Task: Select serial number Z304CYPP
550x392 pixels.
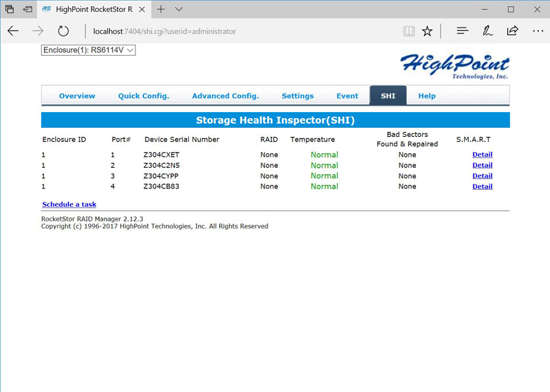Action: (x=161, y=176)
